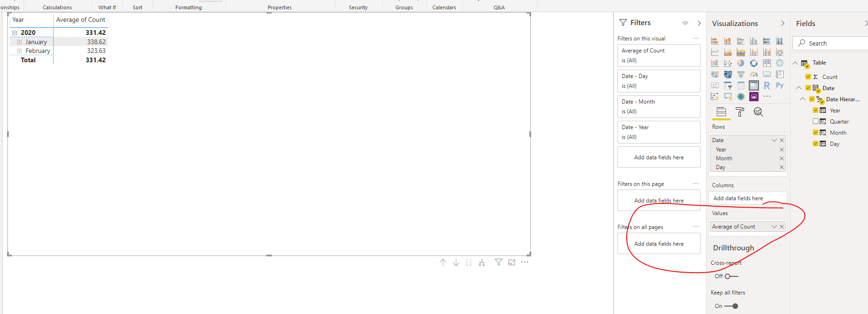Viewport: 868px width, 314px height.
Task: Insert an R script visual
Action: [767, 85]
